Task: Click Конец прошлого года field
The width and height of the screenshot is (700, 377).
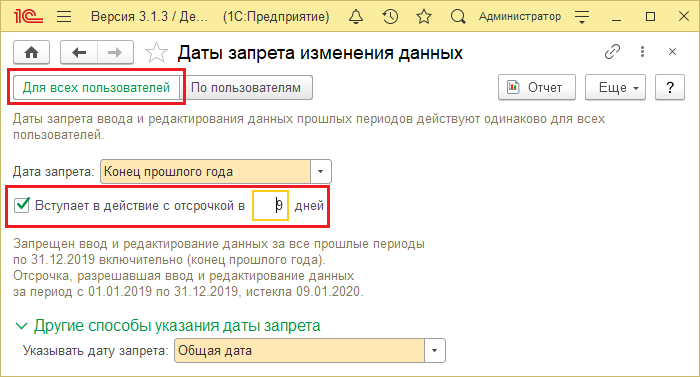Action: click(x=206, y=172)
